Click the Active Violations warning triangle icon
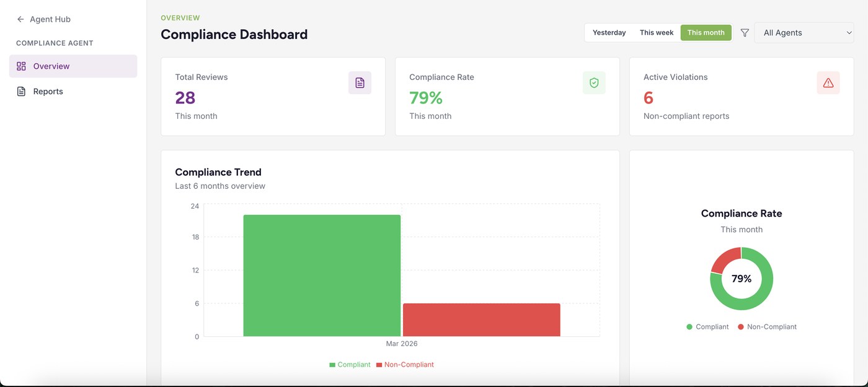Screen dimensions: 868x387 click(828, 83)
